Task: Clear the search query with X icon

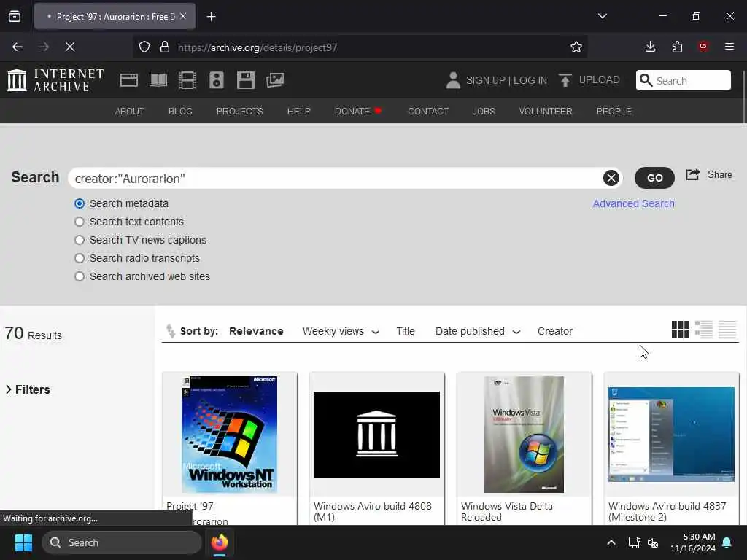Action: (611, 178)
